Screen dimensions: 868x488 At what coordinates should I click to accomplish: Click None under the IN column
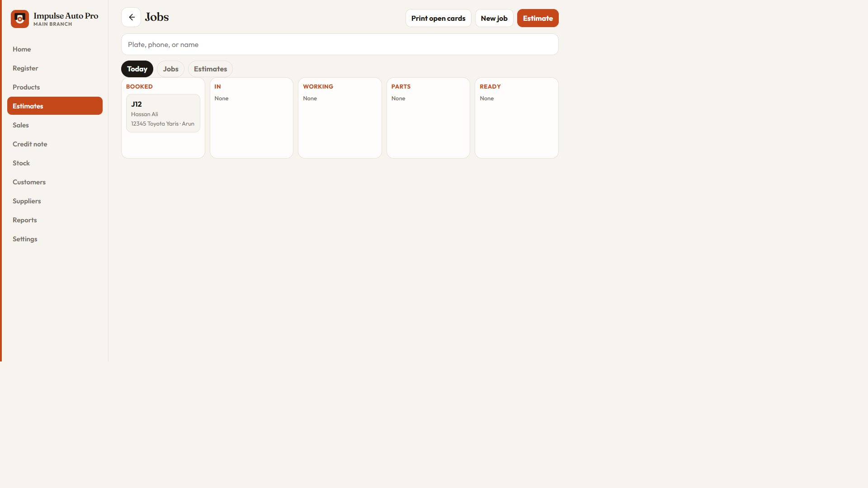(222, 99)
